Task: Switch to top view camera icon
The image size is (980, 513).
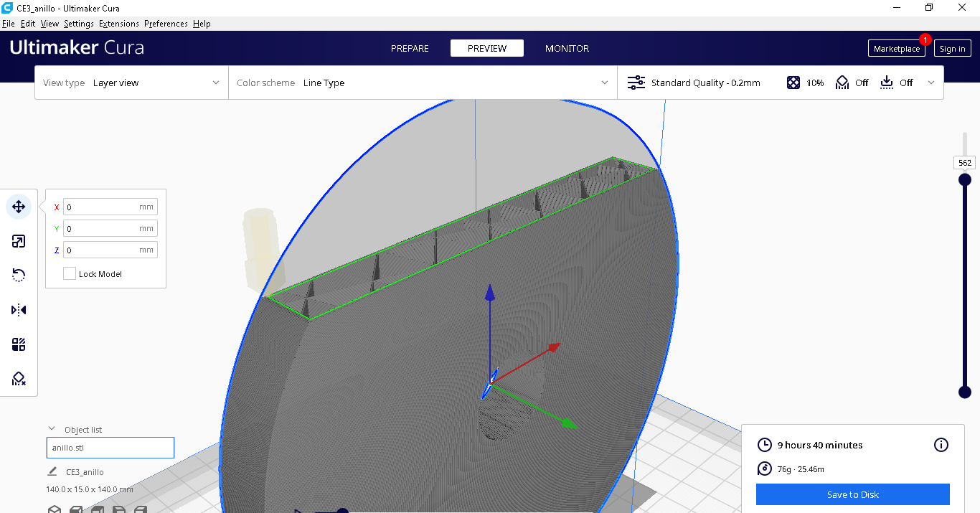Action: [98, 509]
